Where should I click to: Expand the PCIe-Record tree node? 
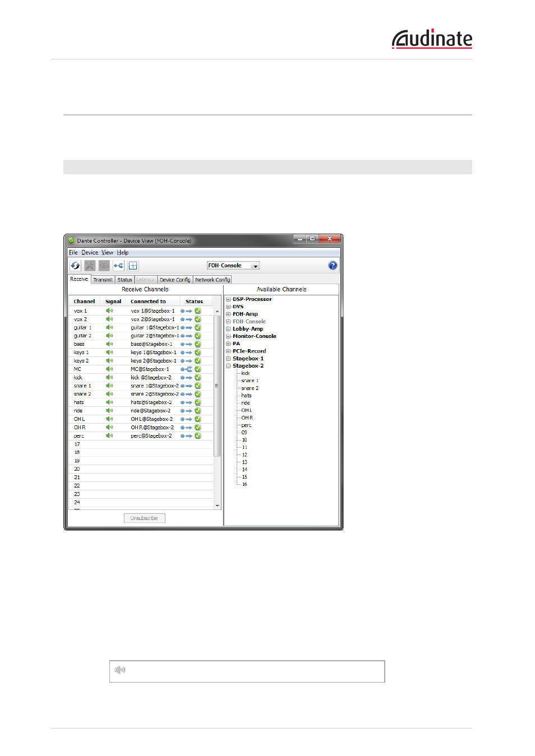[x=228, y=351]
